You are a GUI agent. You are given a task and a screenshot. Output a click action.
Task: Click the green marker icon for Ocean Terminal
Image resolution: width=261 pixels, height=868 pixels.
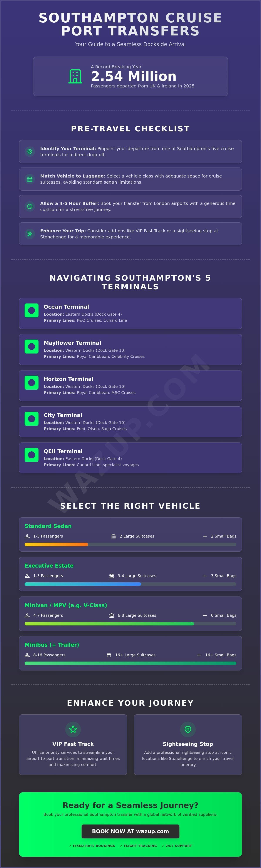[31, 310]
